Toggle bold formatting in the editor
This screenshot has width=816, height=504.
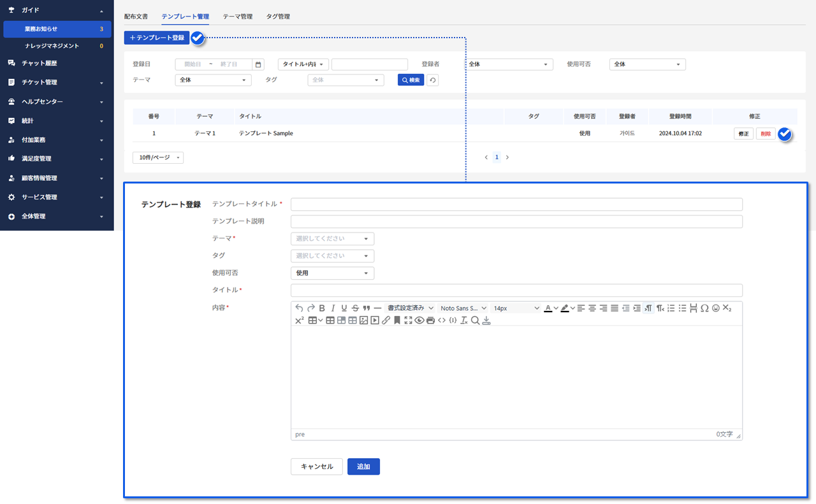(322, 308)
